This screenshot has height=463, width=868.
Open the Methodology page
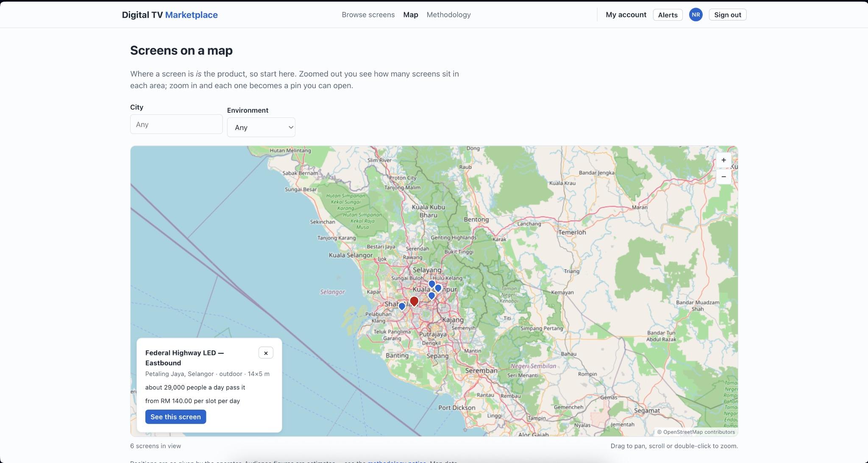click(448, 15)
